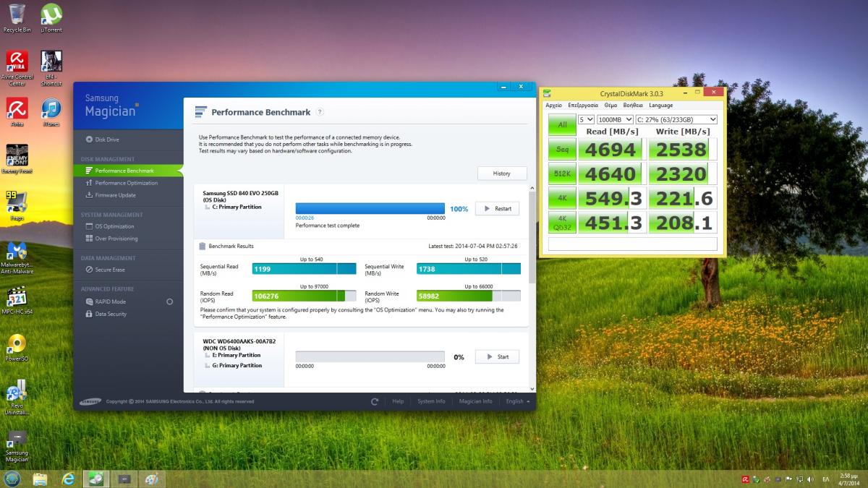868x488 pixels.
Task: Switch to Samsung Magician taskbar button
Action: [x=124, y=479]
